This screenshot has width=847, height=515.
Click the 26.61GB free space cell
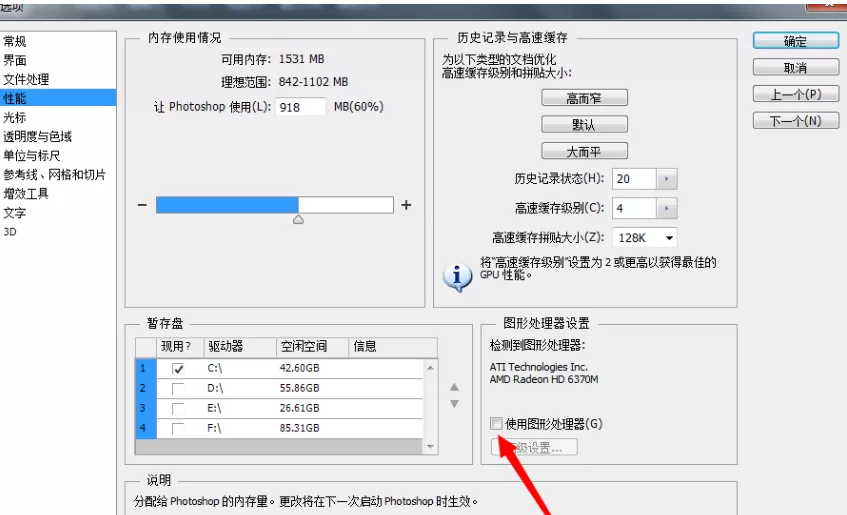pos(299,408)
